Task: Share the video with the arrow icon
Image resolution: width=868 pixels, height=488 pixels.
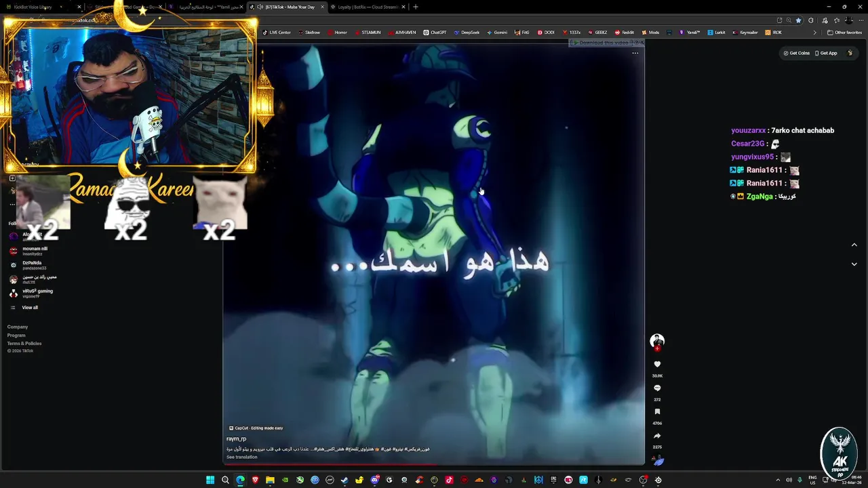Action: pos(657,436)
